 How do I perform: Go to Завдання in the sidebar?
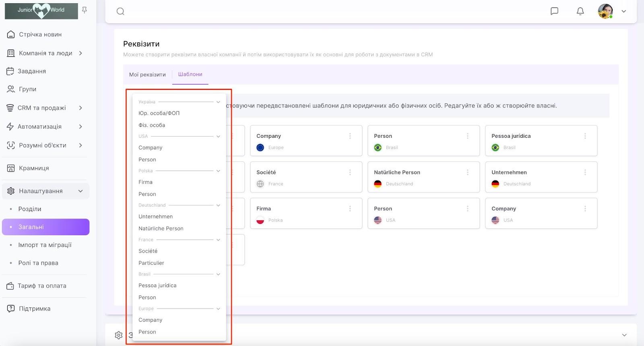pyautogui.click(x=32, y=71)
